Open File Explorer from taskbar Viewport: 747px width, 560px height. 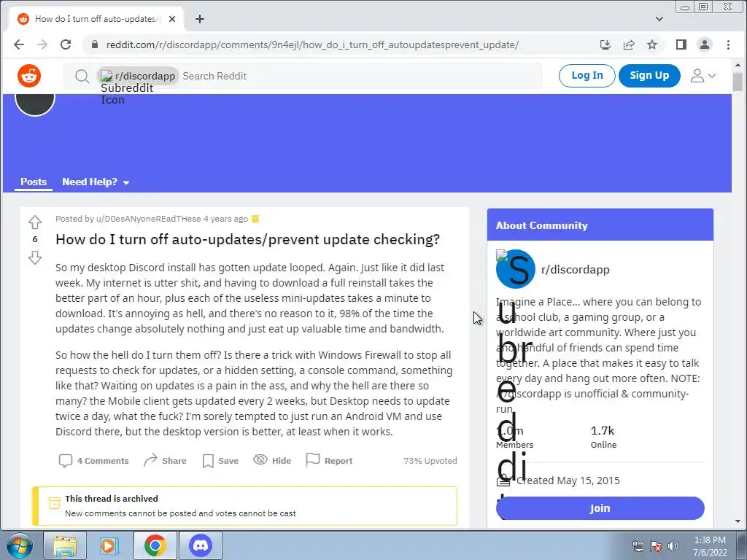[65, 545]
